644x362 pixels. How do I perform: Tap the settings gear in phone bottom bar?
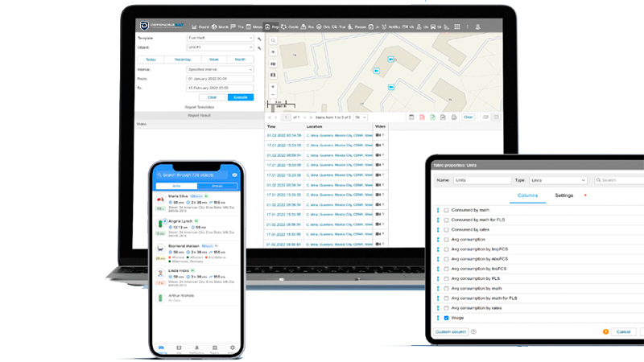click(233, 348)
